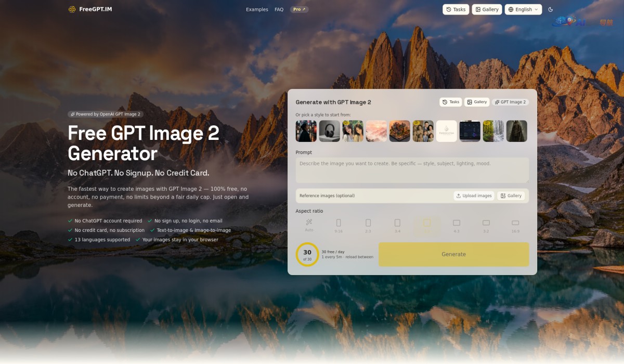
Task: Pick the isometric city block style thumbnail
Action: pyautogui.click(x=400, y=131)
